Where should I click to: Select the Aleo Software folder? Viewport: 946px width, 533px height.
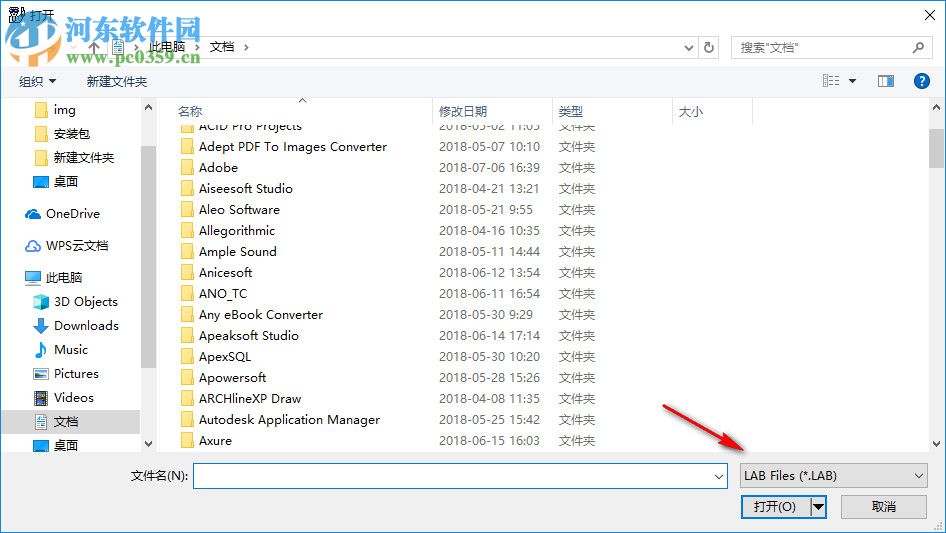click(240, 210)
